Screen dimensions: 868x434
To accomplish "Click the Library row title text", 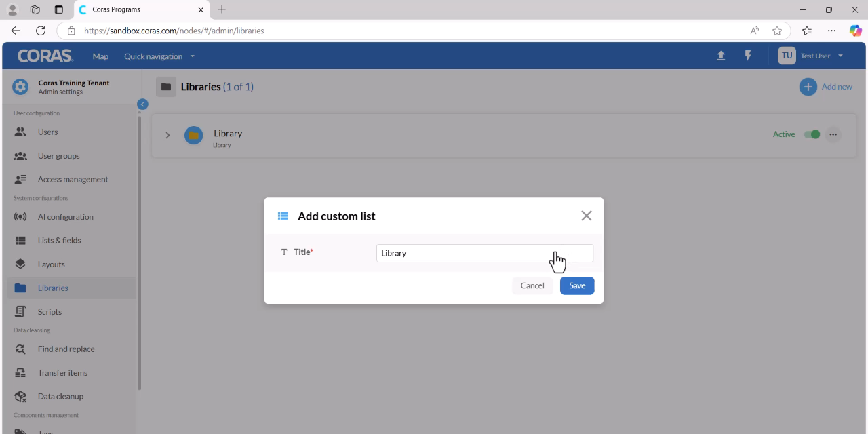I will coord(228,134).
